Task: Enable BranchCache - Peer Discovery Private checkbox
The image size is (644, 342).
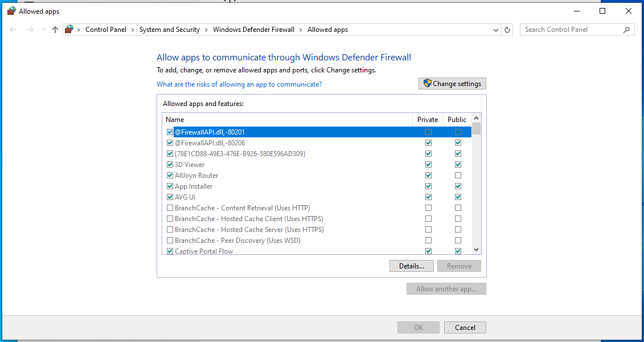Action: (x=428, y=241)
